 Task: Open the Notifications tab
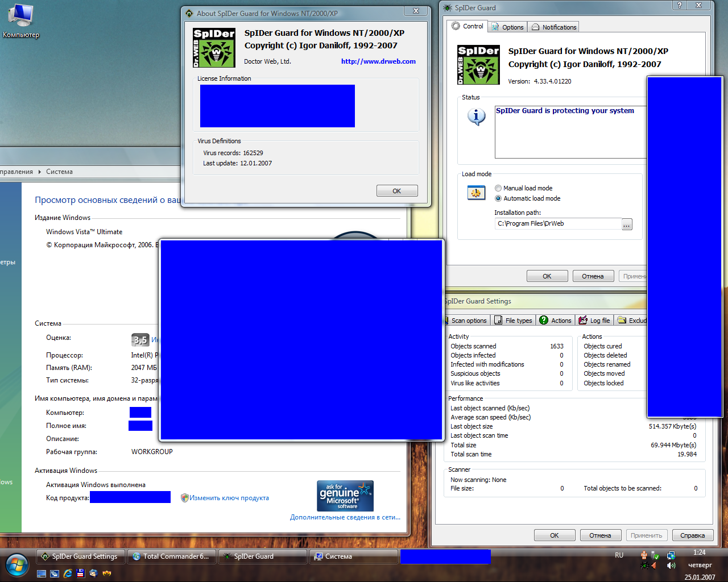pyautogui.click(x=554, y=27)
